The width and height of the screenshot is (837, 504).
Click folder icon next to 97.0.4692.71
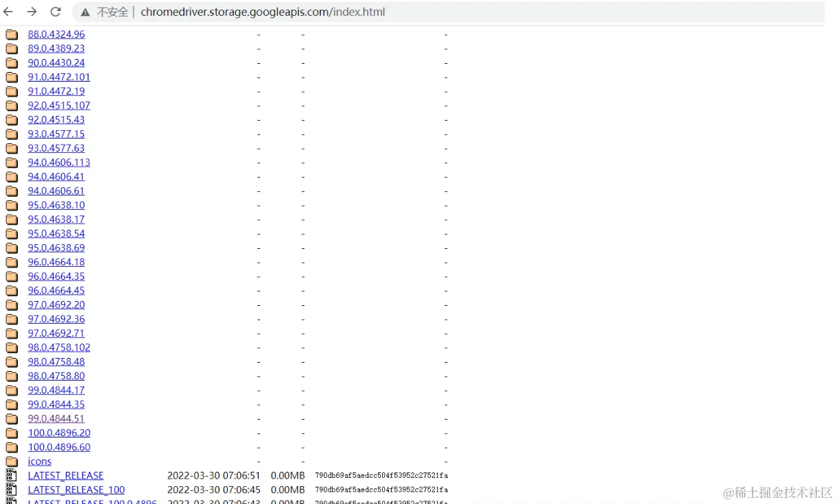click(x=12, y=333)
